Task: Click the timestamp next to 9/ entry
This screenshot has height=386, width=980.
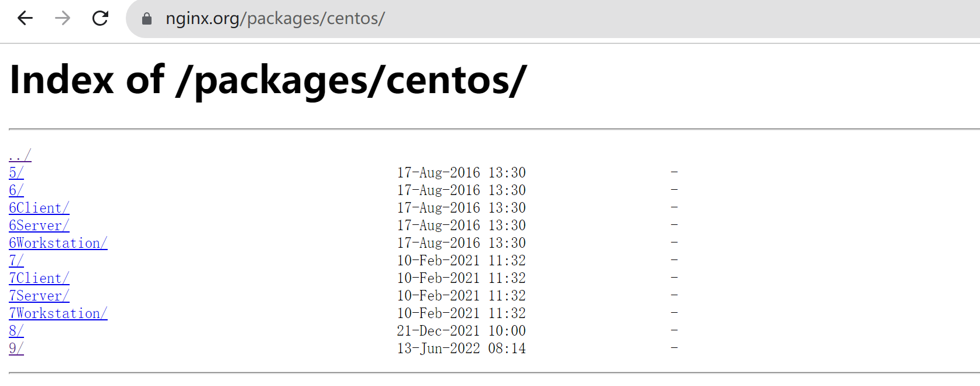Action: click(x=461, y=348)
